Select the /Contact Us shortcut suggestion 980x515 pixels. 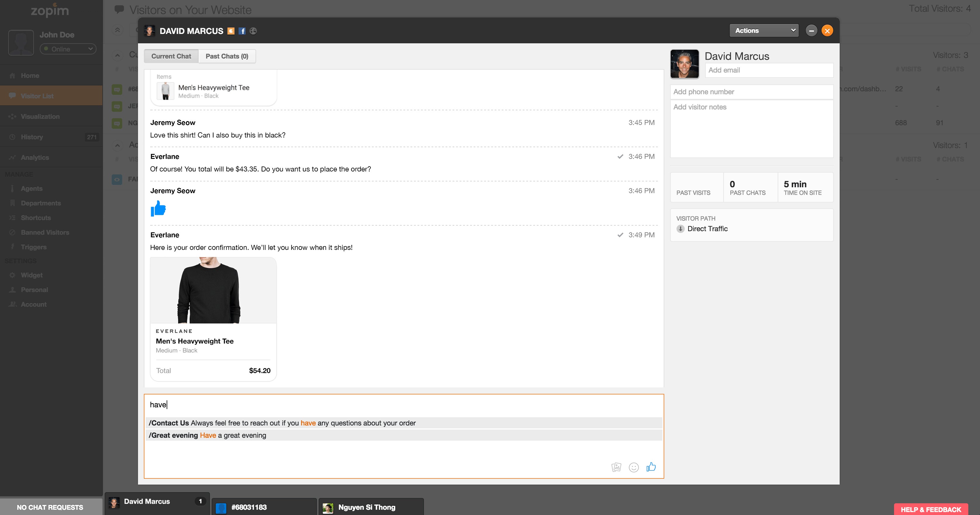click(404, 423)
